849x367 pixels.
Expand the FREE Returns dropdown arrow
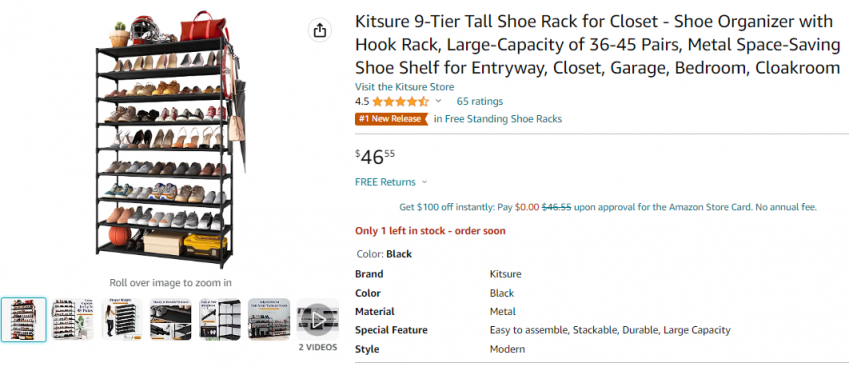424,182
